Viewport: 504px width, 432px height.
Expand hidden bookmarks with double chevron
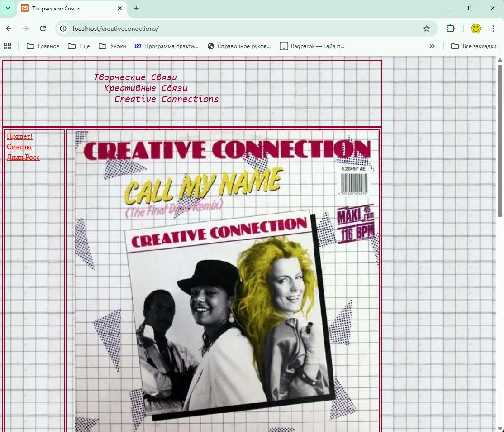(x=432, y=46)
